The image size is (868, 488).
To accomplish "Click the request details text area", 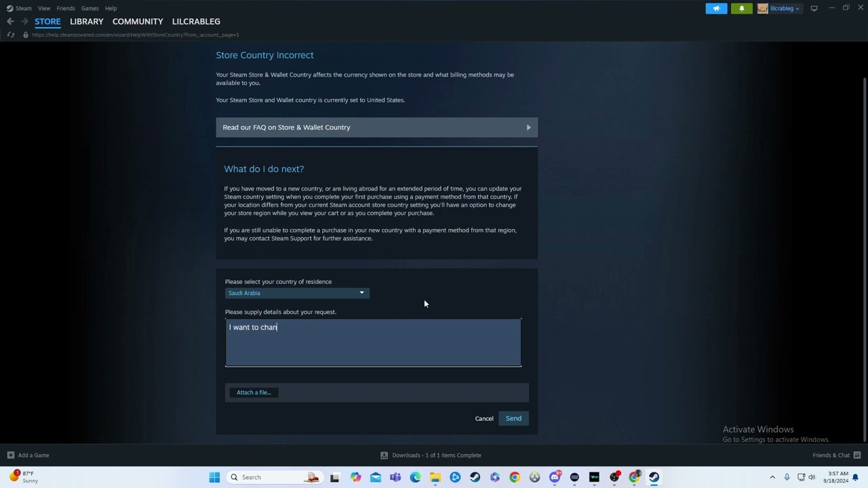I will coord(373,343).
